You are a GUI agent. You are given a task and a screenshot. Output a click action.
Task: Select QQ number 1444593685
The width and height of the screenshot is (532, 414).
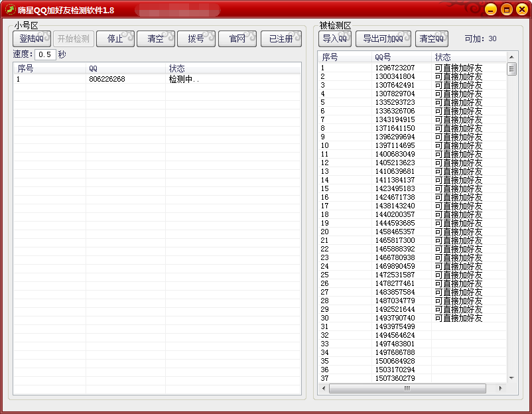pos(395,223)
